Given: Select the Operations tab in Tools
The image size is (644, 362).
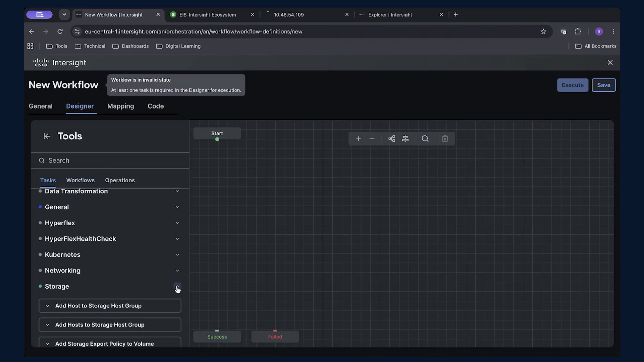Looking at the screenshot, I should click(x=120, y=180).
